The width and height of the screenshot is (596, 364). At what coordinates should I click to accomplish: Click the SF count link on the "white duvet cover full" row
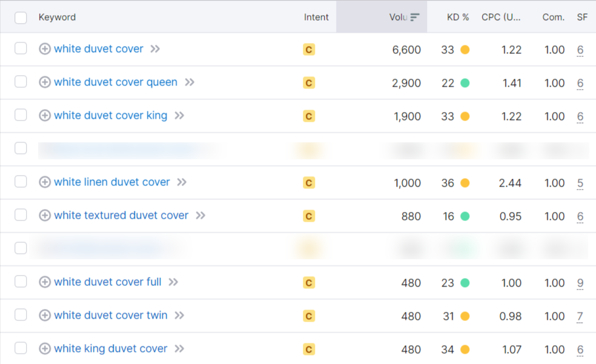580,282
